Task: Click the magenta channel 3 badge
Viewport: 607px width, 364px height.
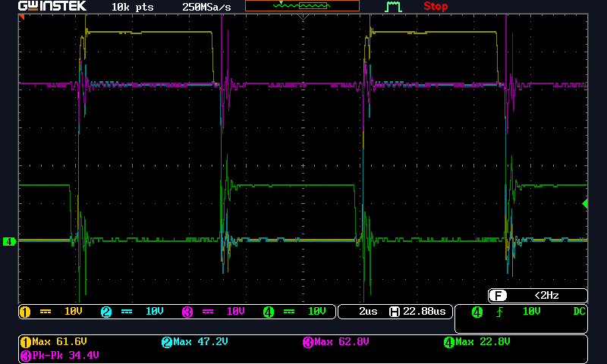Action: coord(187,312)
